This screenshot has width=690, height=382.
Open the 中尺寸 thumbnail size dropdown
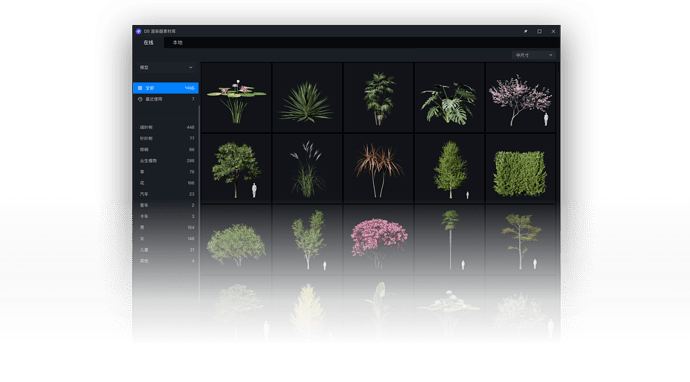click(534, 55)
